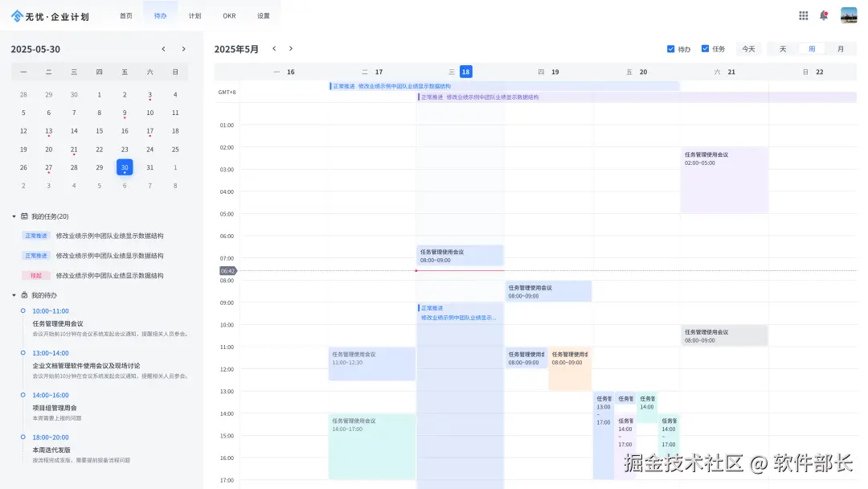Open the 11:00~12:30 meeting on day 17
This screenshot has height=489, width=868.
pos(371,364)
